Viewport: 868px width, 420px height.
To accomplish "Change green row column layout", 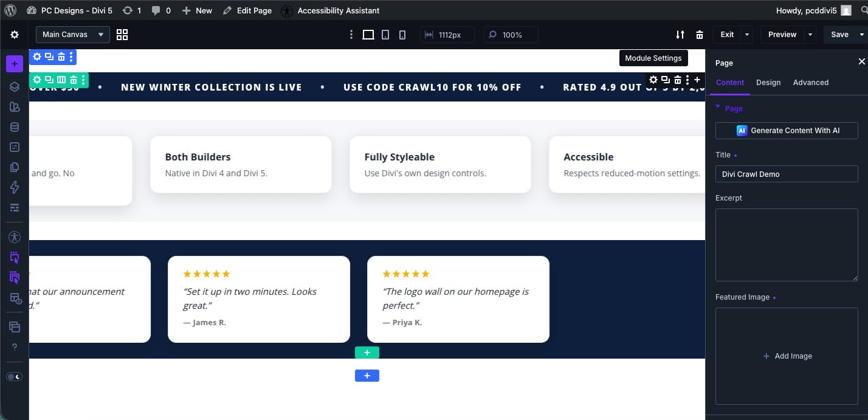I will (61, 80).
